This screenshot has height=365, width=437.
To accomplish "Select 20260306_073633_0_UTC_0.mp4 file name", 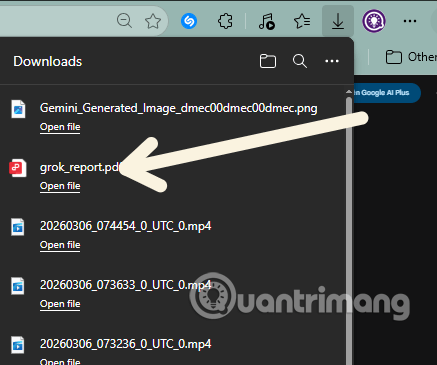I will tap(126, 285).
